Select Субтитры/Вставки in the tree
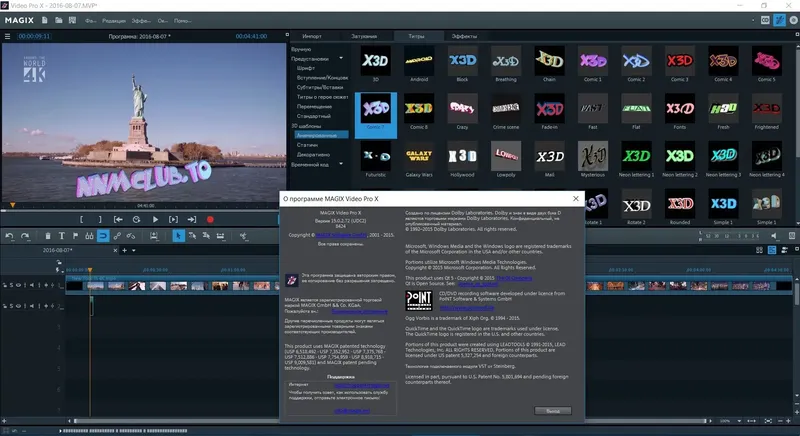800x436 pixels. tap(320, 87)
